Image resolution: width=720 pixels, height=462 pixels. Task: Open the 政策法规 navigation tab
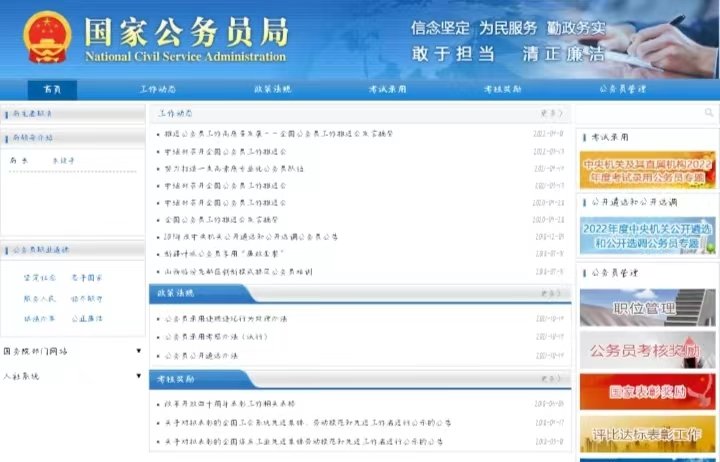273,89
